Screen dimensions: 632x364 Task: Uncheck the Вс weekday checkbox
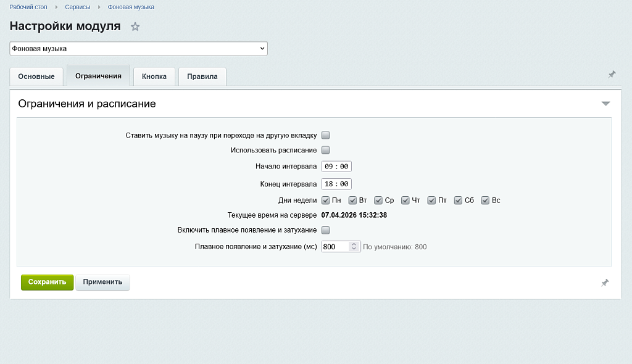coord(485,201)
